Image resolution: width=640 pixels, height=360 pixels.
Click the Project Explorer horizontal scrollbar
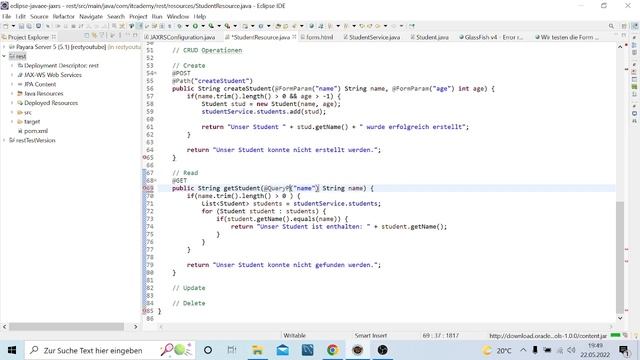67,327
